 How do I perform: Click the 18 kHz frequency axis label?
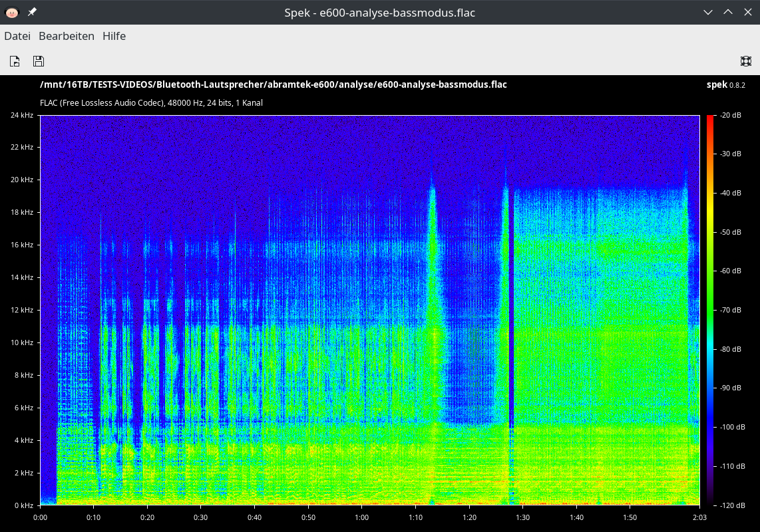click(x=22, y=212)
